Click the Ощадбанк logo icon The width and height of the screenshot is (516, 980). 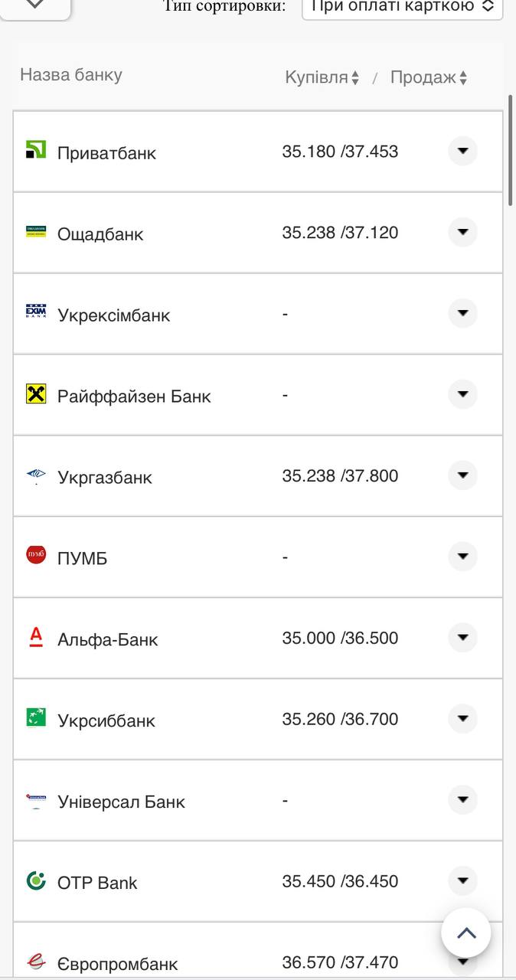(x=36, y=231)
